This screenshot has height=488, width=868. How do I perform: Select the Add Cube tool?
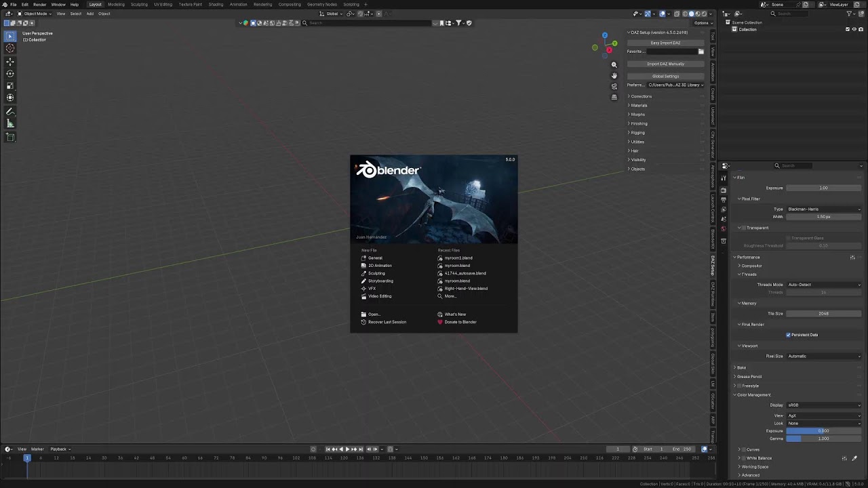tap(10, 137)
